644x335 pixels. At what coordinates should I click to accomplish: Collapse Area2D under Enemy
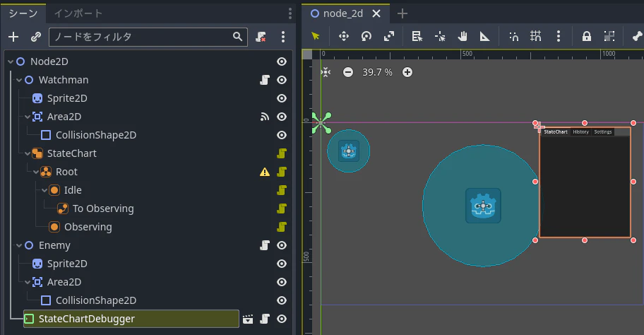pyautogui.click(x=28, y=283)
